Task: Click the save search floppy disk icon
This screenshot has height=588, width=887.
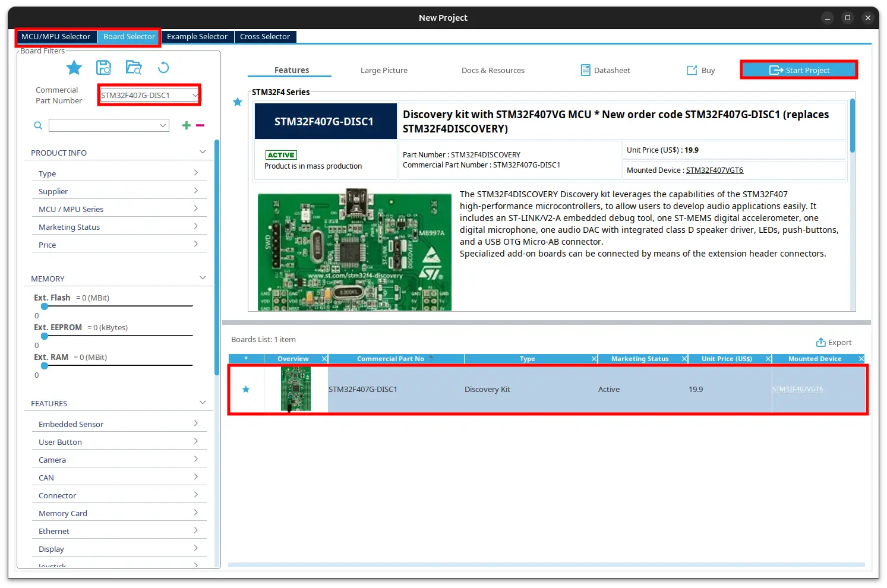Action: pyautogui.click(x=104, y=68)
